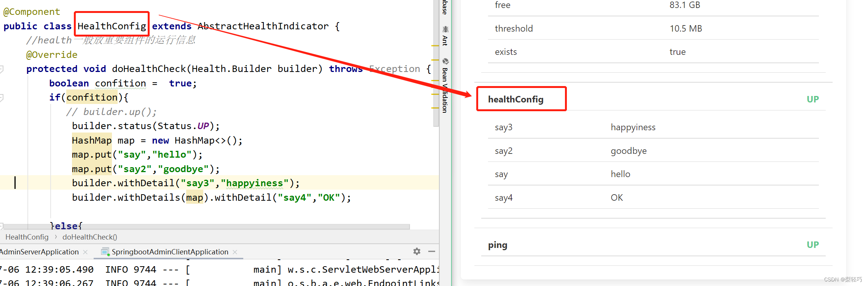868x286 pixels.
Task: Open the Ant tool window tab
Action: tap(445, 35)
